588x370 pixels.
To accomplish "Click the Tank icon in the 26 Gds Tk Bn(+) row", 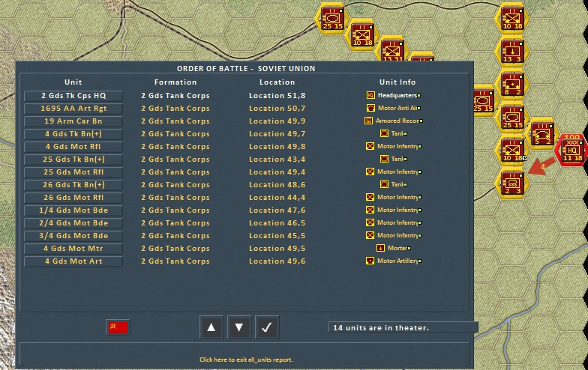I will tap(384, 184).
